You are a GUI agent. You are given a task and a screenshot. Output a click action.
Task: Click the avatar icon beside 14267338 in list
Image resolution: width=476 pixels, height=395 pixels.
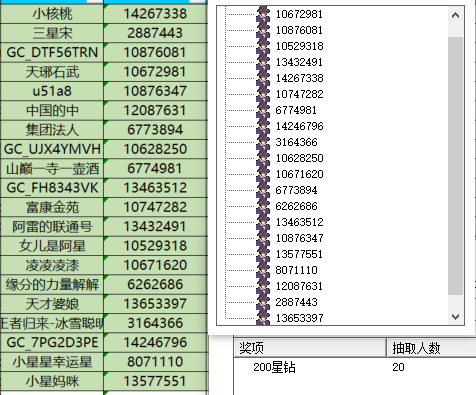click(263, 78)
